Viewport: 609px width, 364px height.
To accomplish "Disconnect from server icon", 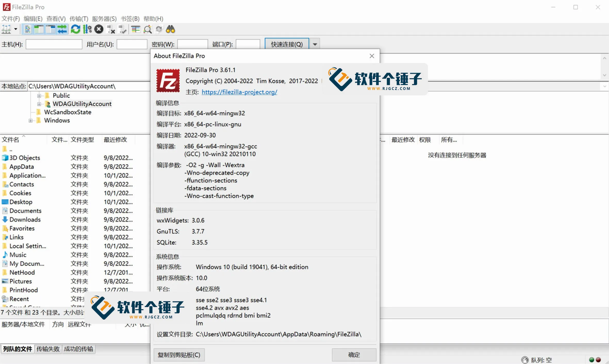I will (111, 29).
